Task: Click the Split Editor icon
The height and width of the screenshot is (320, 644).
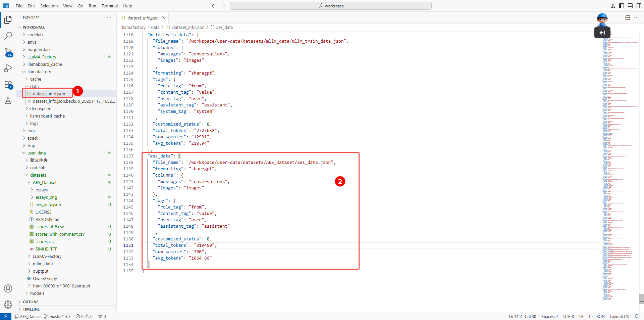Action: 628,18
